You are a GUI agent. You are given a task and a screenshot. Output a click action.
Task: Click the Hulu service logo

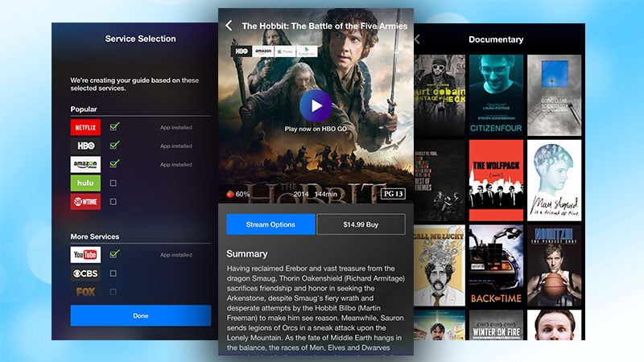coord(85,183)
